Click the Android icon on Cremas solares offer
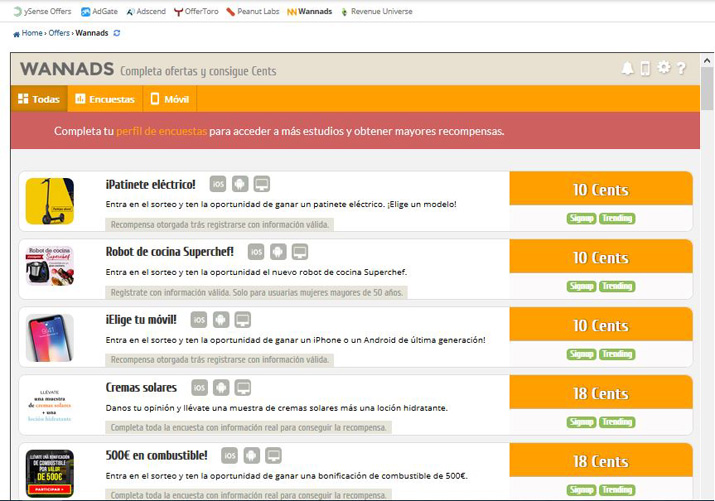The height and width of the screenshot is (501, 715). [x=221, y=388]
